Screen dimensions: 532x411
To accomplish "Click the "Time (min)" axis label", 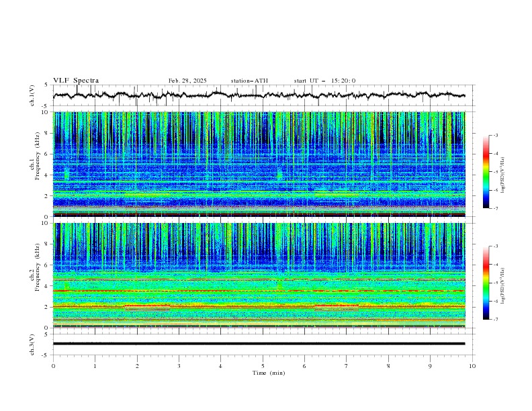I will pos(269,373).
